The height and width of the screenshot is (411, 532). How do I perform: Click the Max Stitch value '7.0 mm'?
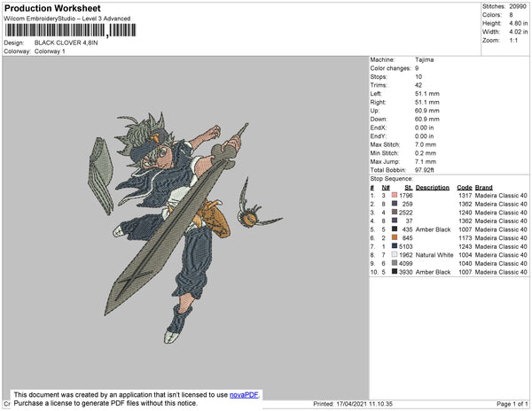point(425,144)
